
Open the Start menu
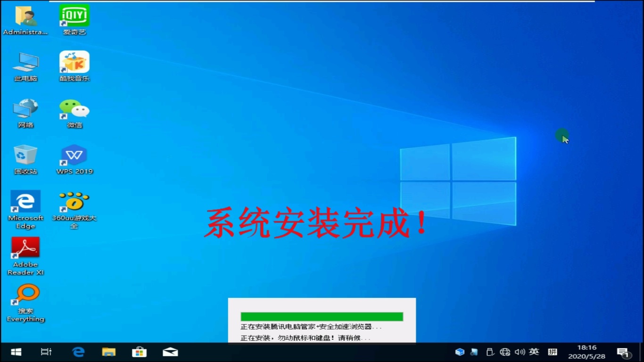[16, 352]
